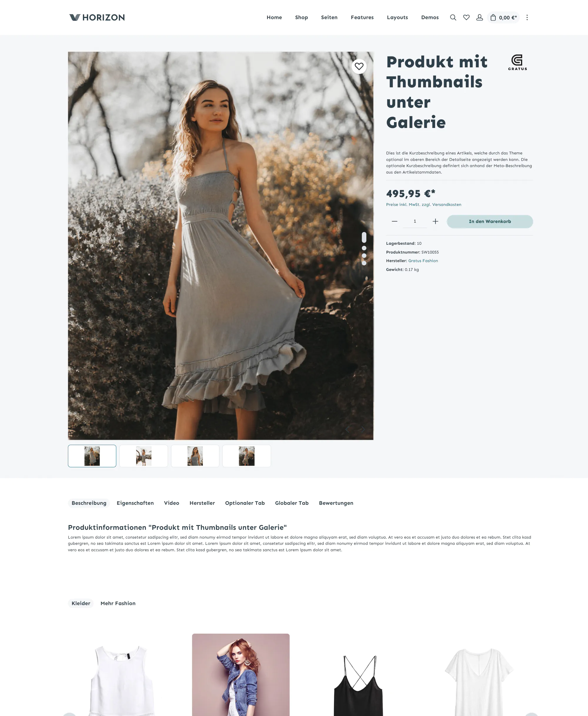Open the user account icon
Viewport: 588px width, 716px height.
pyautogui.click(x=479, y=17)
